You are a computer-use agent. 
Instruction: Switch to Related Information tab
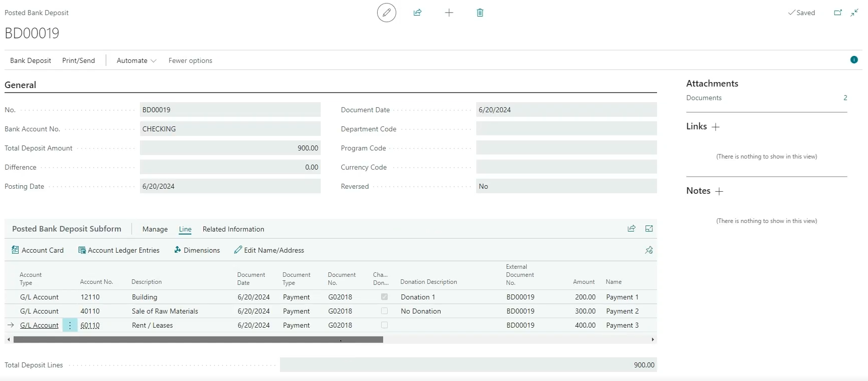tap(233, 229)
